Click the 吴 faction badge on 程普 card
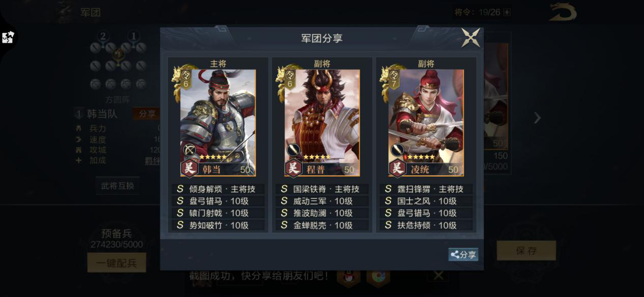 pos(293,168)
